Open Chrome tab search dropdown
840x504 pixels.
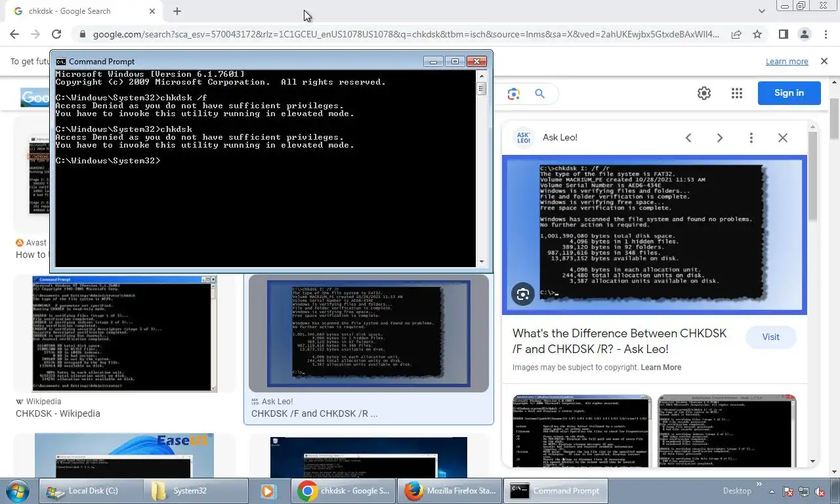pyautogui.click(x=761, y=11)
